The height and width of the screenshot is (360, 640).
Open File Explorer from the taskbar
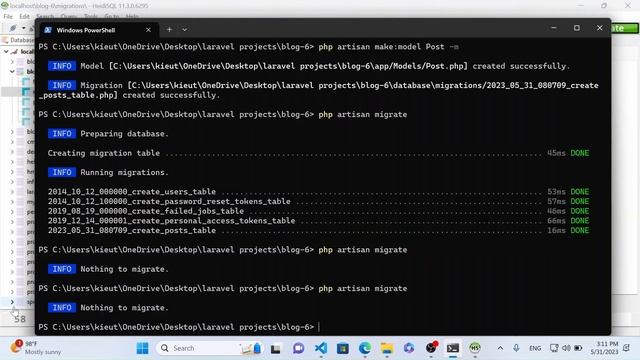pos(387,348)
